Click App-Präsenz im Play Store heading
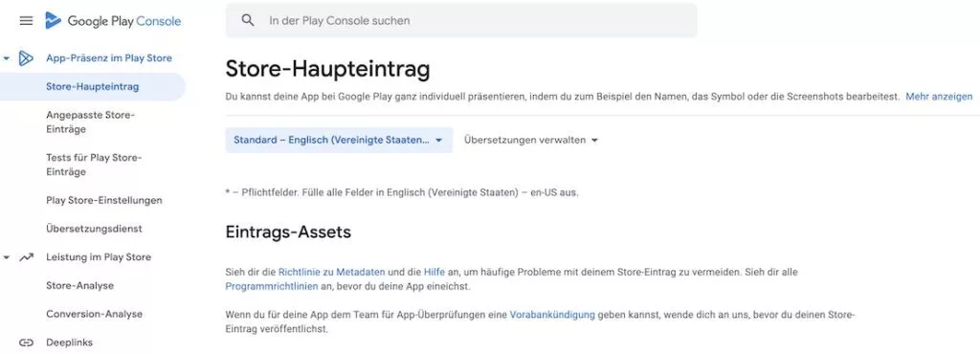Image resolution: width=980 pixels, height=354 pixels. (x=109, y=58)
